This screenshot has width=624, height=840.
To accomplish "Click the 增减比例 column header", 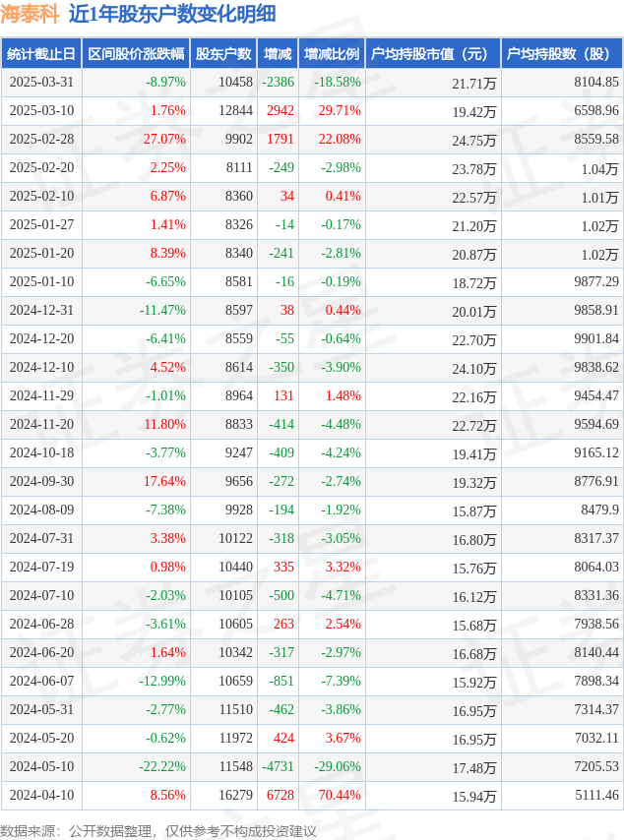I will (332, 53).
